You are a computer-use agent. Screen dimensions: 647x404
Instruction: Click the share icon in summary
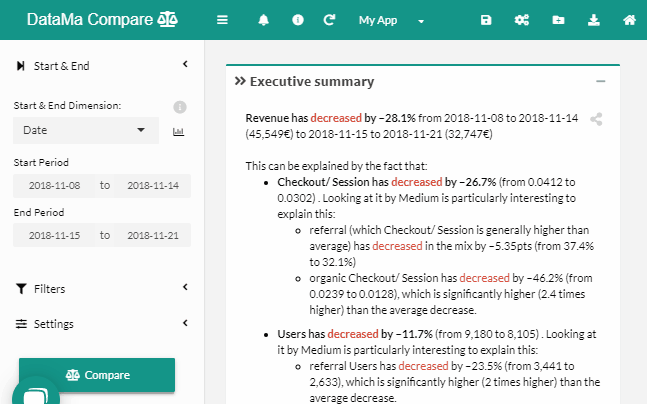596,119
